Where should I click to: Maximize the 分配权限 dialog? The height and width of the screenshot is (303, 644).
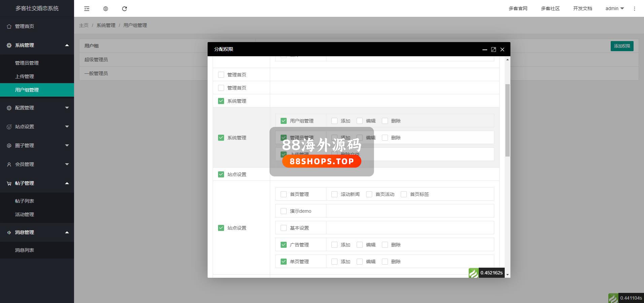point(493,49)
